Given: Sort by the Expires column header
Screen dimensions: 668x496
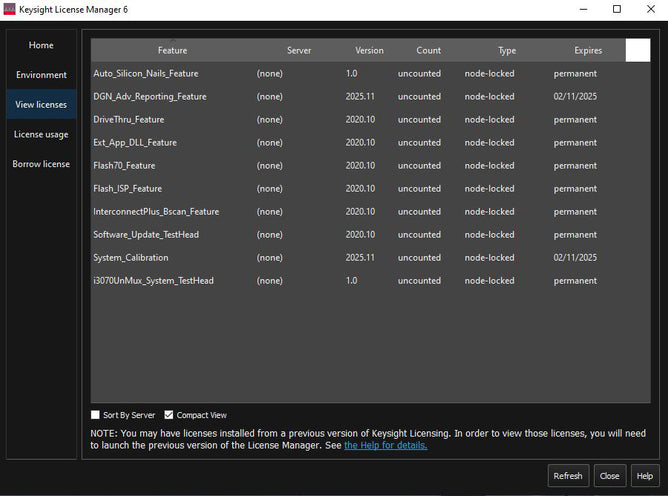Looking at the screenshot, I should (588, 50).
